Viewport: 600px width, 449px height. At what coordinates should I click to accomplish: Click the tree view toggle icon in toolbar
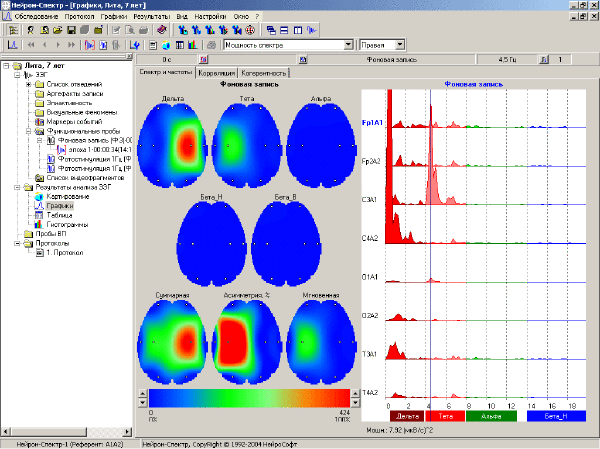[x=13, y=30]
